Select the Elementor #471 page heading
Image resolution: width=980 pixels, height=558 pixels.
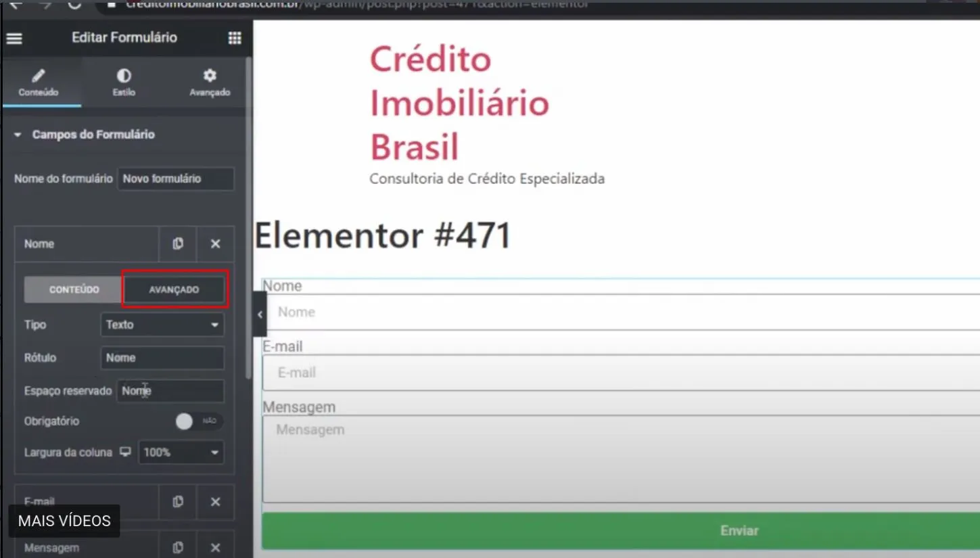383,236
